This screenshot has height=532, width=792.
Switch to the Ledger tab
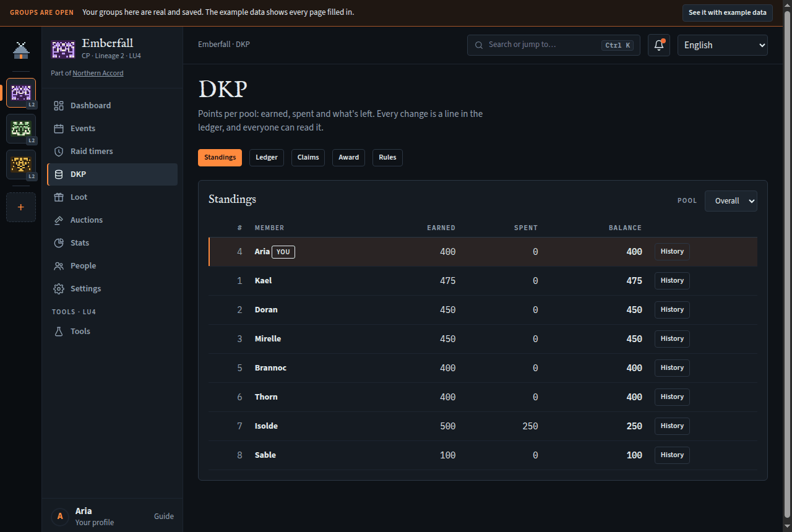267,158
